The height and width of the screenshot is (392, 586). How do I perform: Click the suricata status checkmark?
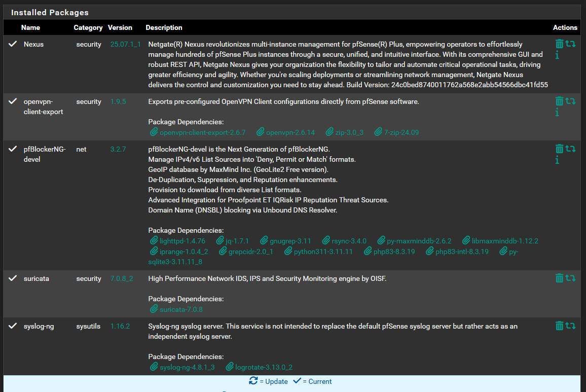coord(13,278)
